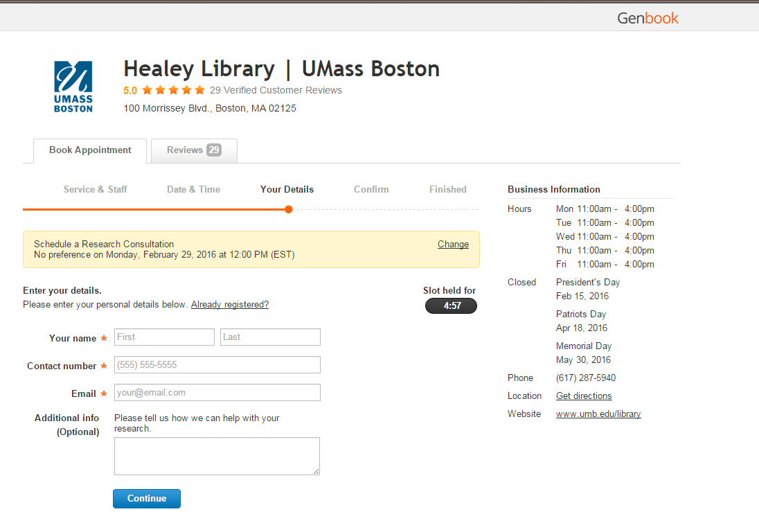The height and width of the screenshot is (532, 759).
Task: Click the Already registered? link
Action: [230, 305]
